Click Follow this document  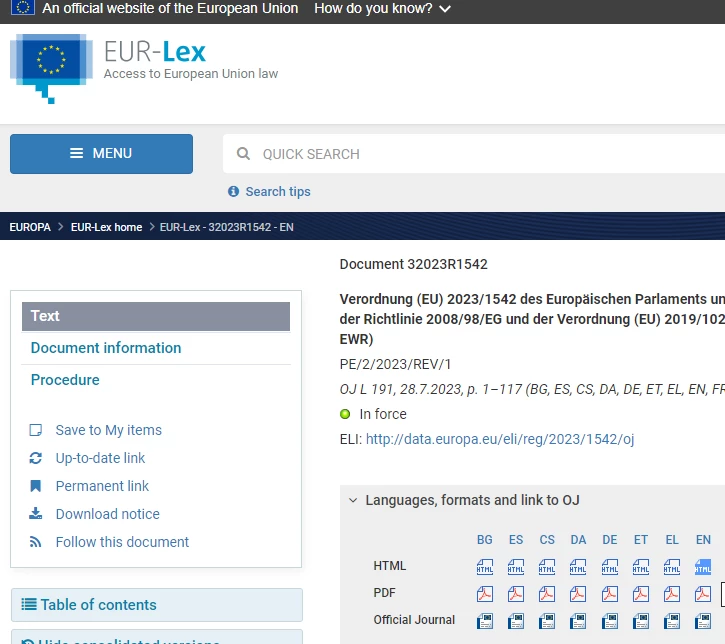pos(122,542)
